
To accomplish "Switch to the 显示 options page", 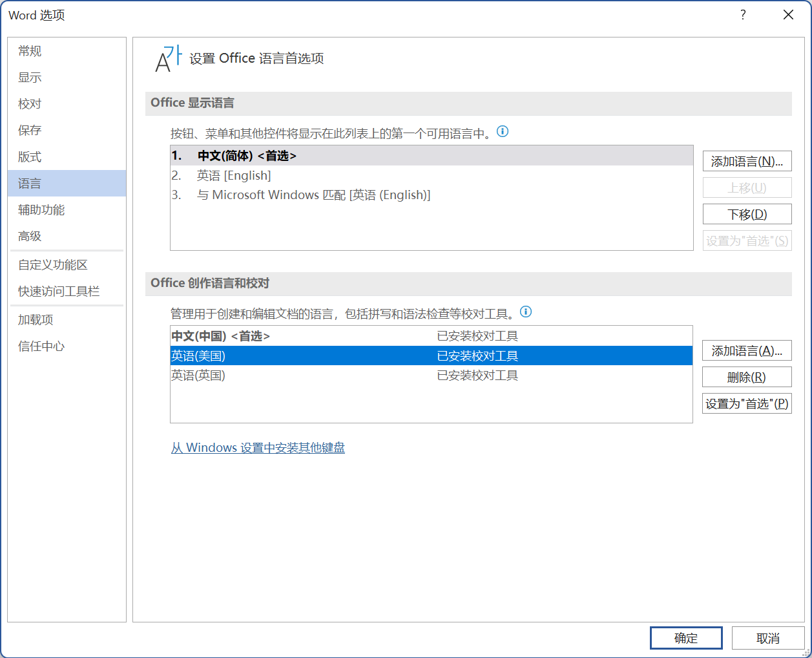I will [x=30, y=78].
